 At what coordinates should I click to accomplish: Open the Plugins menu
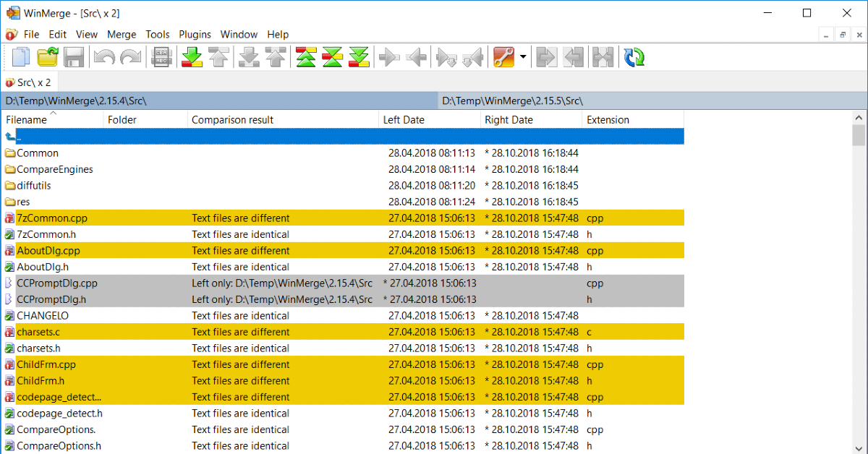pyautogui.click(x=195, y=34)
